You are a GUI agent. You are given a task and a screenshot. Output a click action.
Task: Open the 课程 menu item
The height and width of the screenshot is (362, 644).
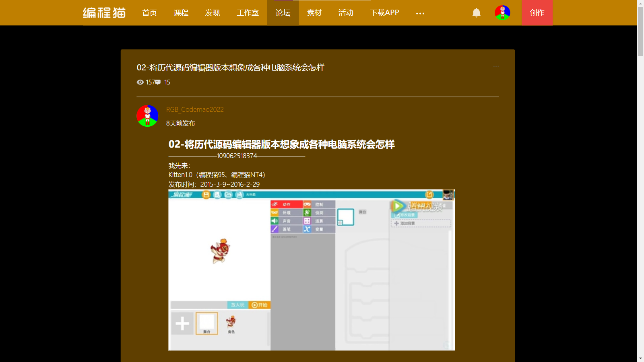click(x=181, y=13)
